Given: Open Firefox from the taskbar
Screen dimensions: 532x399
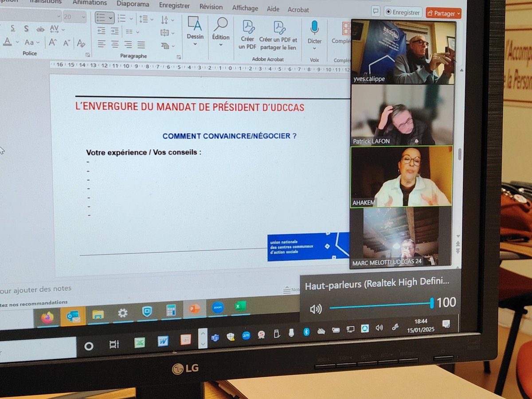Looking at the screenshot, I should (47, 317).
